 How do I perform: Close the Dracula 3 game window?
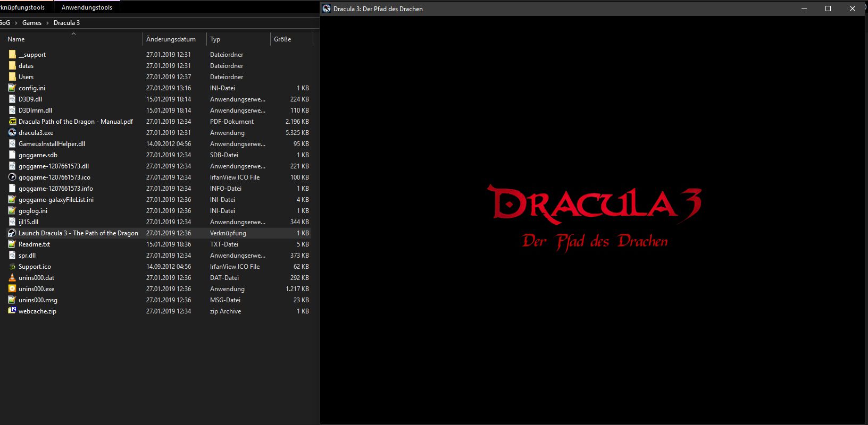[853, 8]
